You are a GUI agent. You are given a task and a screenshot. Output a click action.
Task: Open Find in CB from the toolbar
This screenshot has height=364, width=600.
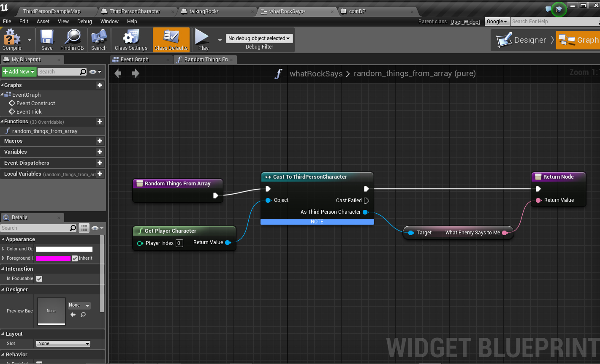[72, 39]
